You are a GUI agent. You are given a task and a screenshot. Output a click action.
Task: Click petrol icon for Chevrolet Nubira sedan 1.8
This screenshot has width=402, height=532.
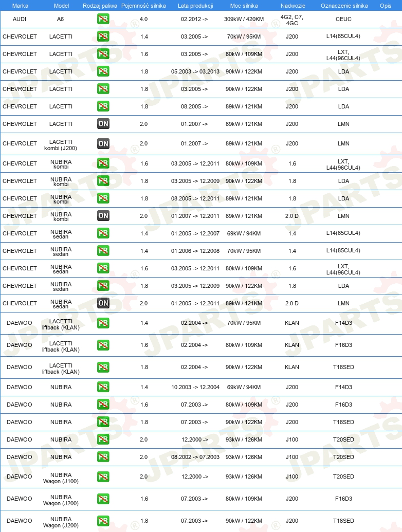click(103, 286)
